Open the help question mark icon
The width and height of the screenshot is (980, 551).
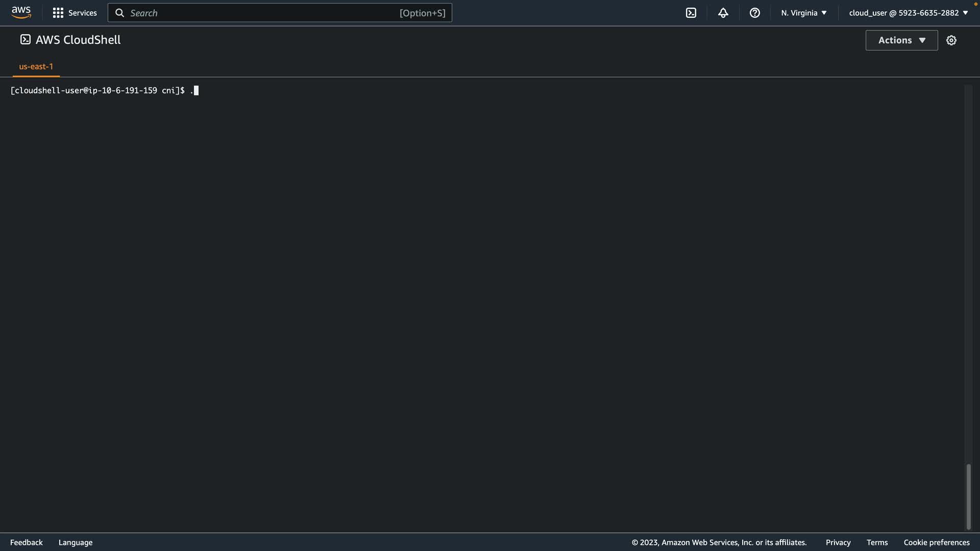[754, 13]
